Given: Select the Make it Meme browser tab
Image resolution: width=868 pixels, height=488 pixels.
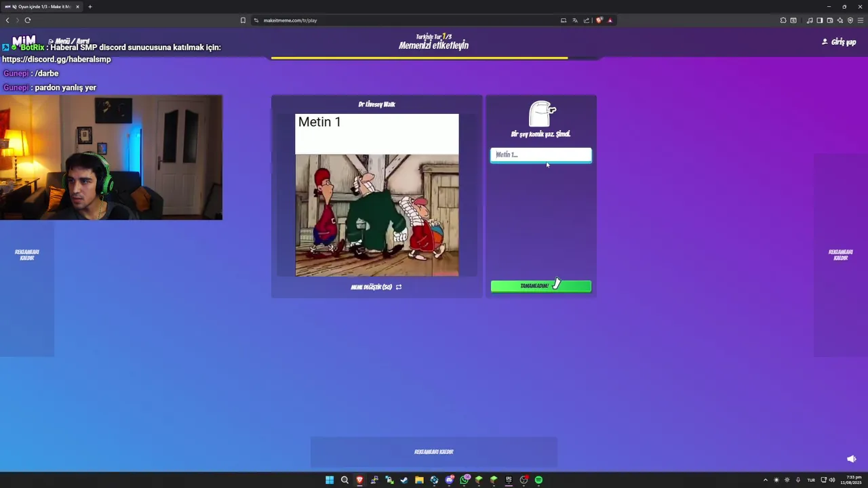Looking at the screenshot, I should click(x=42, y=7).
